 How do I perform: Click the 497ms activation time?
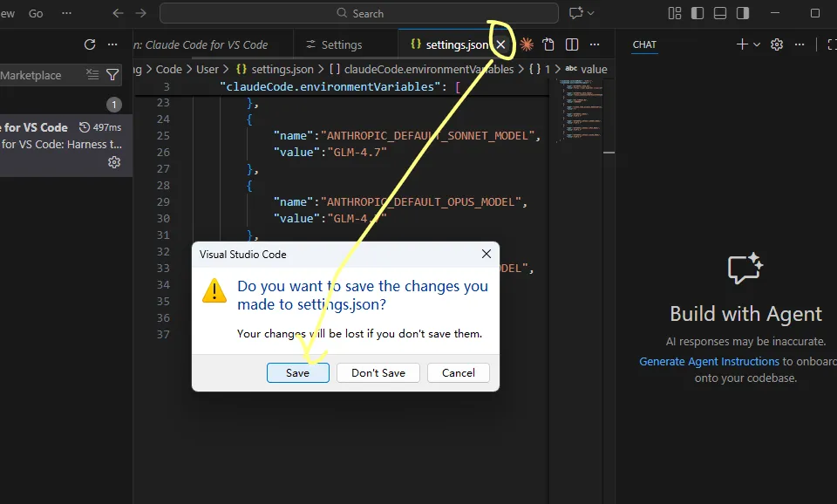(x=100, y=127)
